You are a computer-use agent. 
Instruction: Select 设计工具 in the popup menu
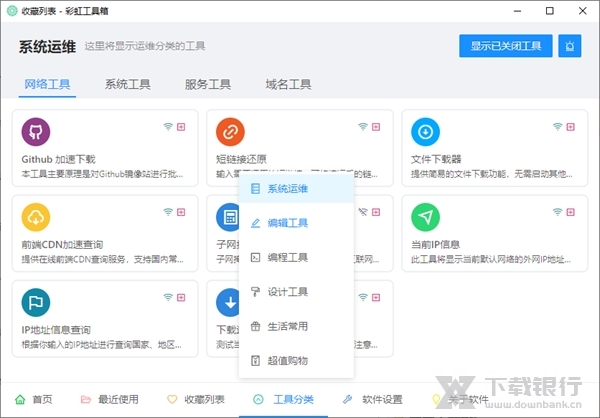point(296,292)
